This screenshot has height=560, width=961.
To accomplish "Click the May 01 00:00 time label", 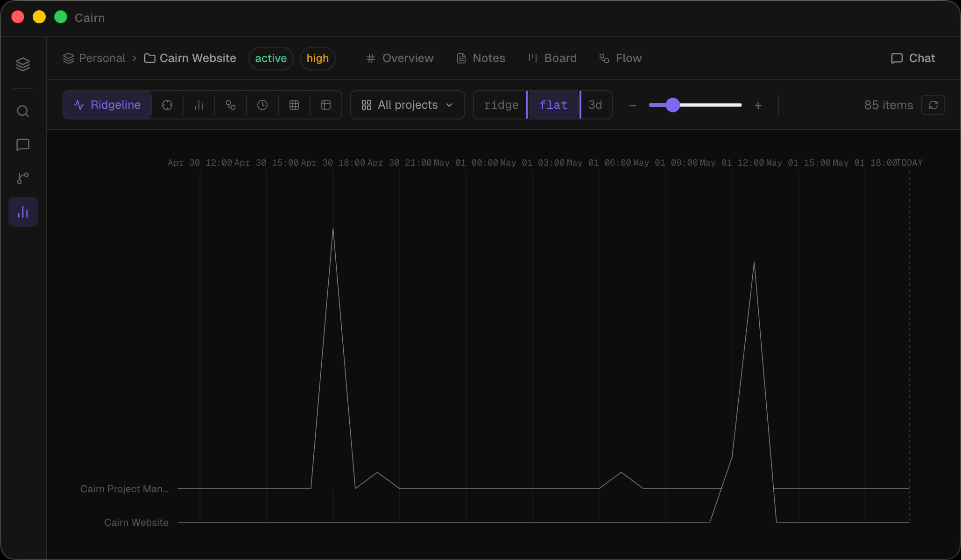I will [466, 163].
